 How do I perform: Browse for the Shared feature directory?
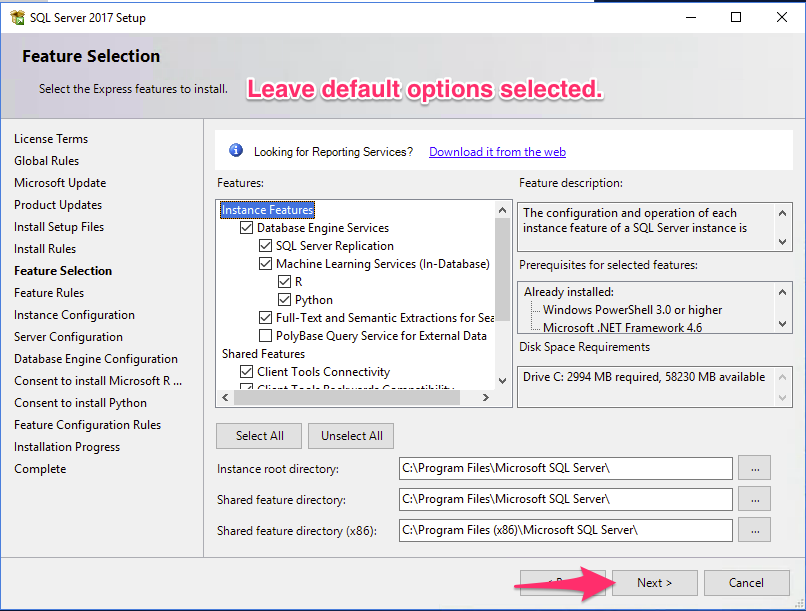click(x=755, y=499)
